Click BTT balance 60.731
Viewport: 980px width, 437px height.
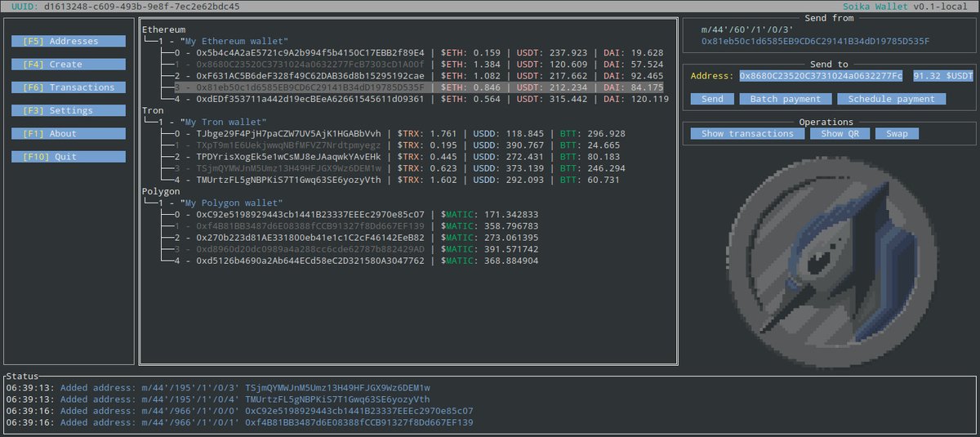coord(604,179)
